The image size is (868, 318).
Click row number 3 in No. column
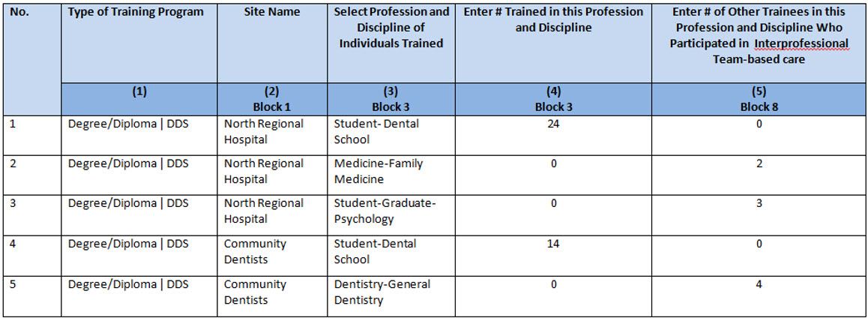[12, 203]
